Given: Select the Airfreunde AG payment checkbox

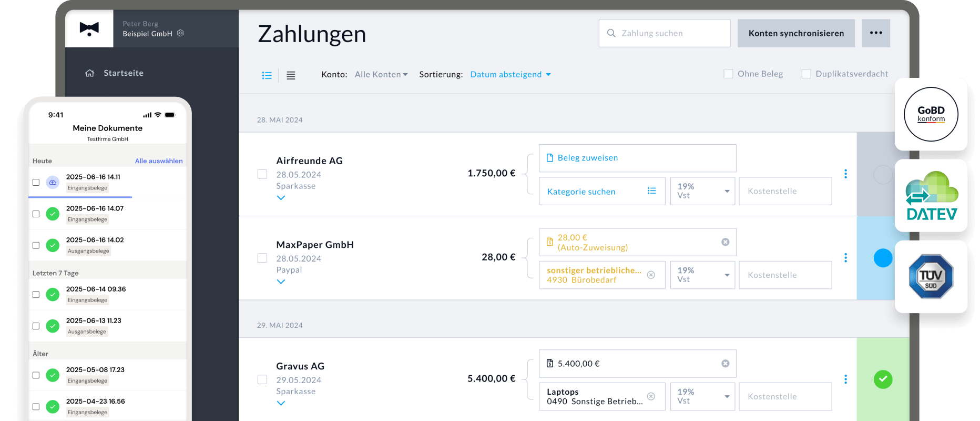Looking at the screenshot, I should (262, 174).
